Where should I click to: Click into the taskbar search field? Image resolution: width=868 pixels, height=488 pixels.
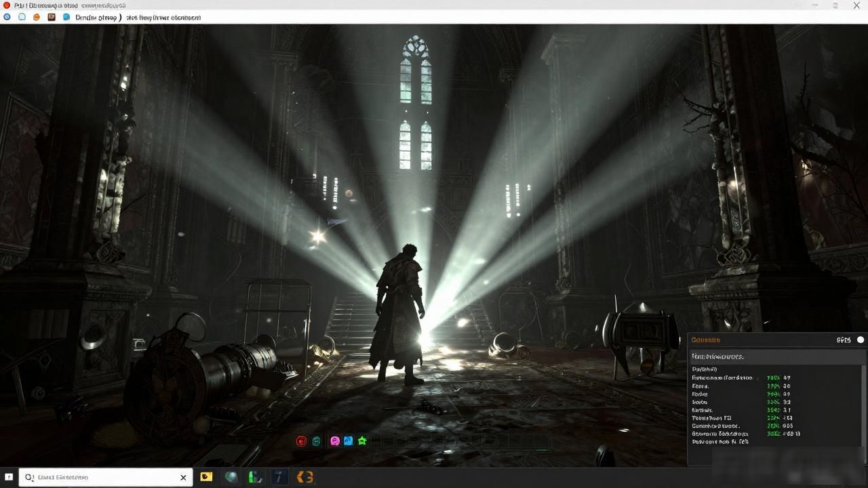point(102,477)
